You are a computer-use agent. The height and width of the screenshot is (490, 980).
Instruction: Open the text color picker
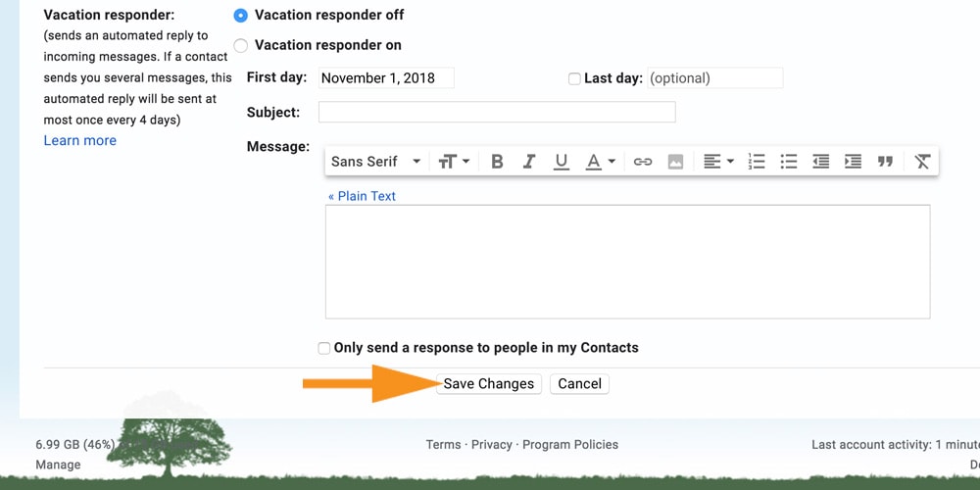click(x=600, y=162)
